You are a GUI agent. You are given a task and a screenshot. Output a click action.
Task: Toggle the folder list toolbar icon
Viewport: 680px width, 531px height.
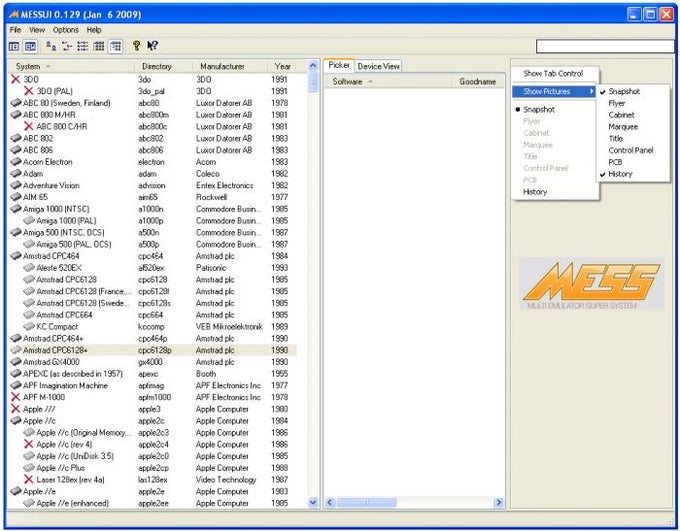[x=14, y=46]
